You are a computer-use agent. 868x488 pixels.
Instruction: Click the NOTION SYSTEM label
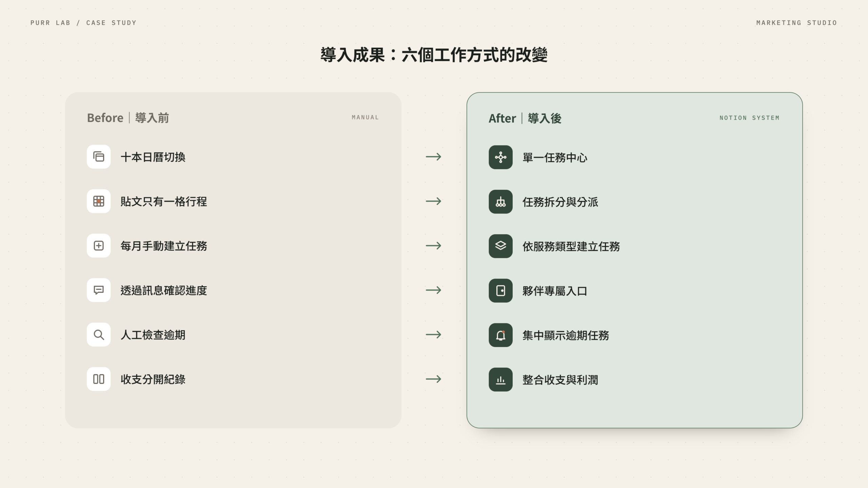point(749,118)
